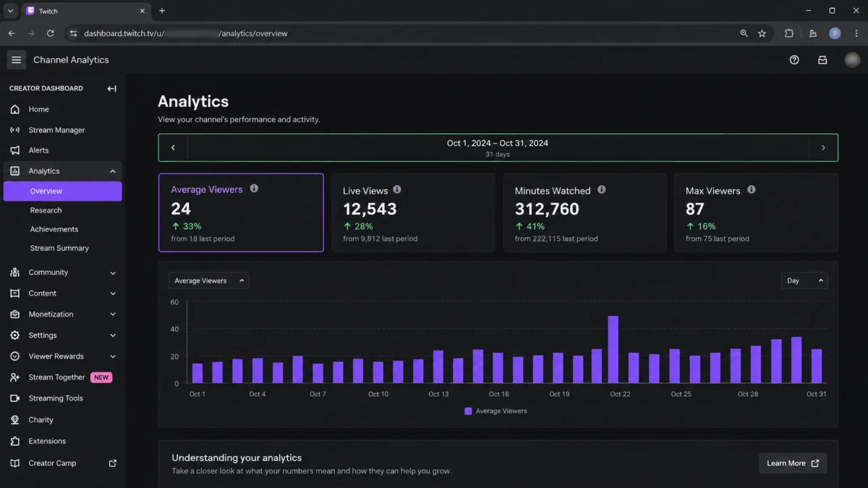
Task: Click the Alerts megaphone icon
Action: (14, 150)
